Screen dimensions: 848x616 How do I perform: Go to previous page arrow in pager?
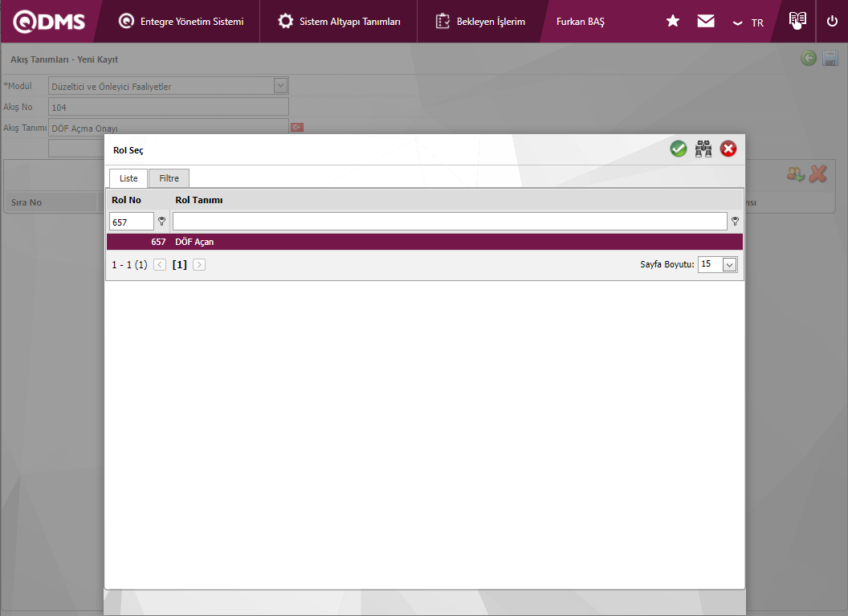click(x=160, y=264)
